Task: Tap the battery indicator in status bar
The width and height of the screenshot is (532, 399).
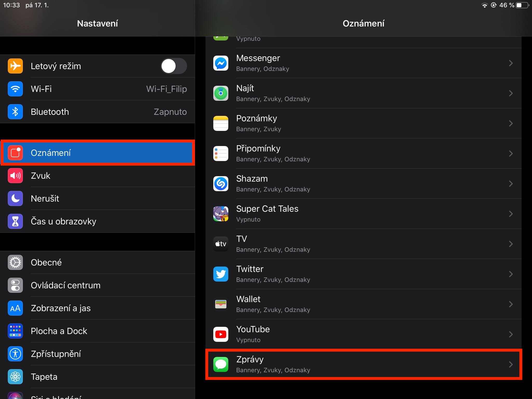Action: point(522,5)
